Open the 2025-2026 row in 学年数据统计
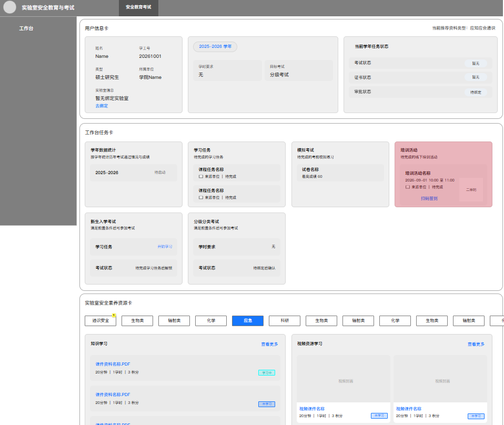Screen dimensions: 504x425 tap(134, 173)
